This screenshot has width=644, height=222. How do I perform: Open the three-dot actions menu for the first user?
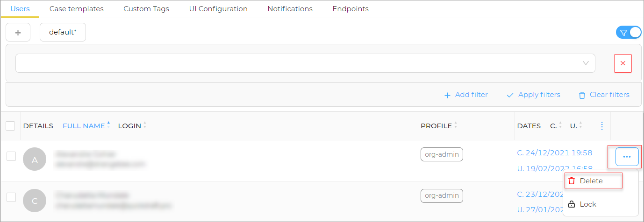tap(627, 157)
